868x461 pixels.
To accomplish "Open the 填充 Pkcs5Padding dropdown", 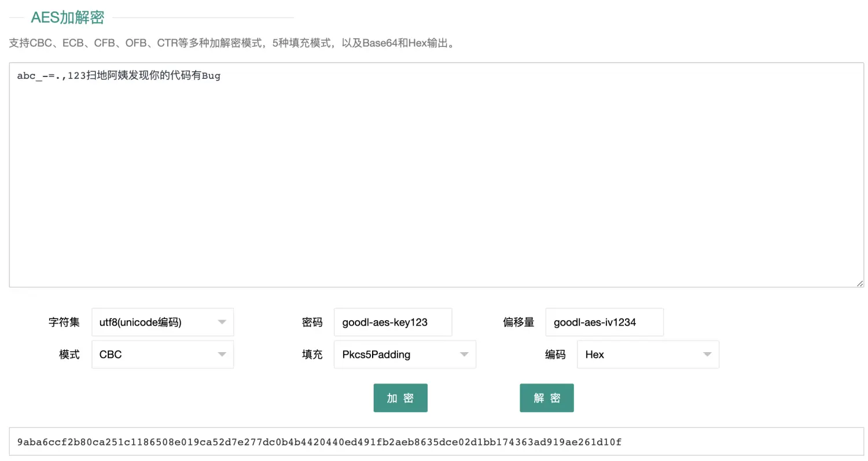I will 405,354.
